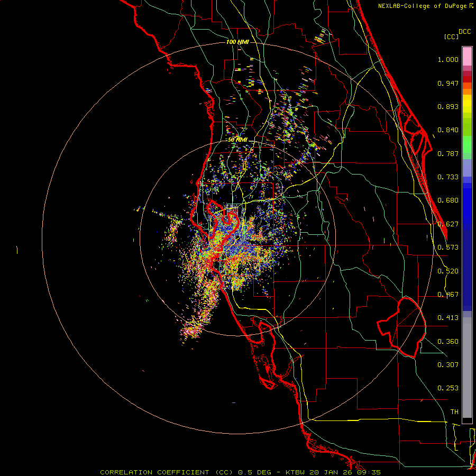The image size is (476, 476).
Task: Select the 0.627 scale value
Action: tap(448, 224)
